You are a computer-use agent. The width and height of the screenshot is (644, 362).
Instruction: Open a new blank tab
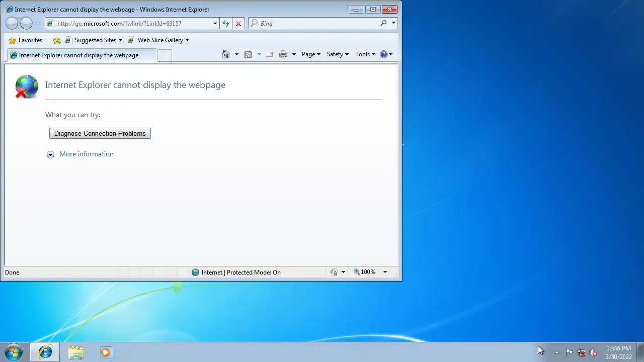[x=164, y=55]
